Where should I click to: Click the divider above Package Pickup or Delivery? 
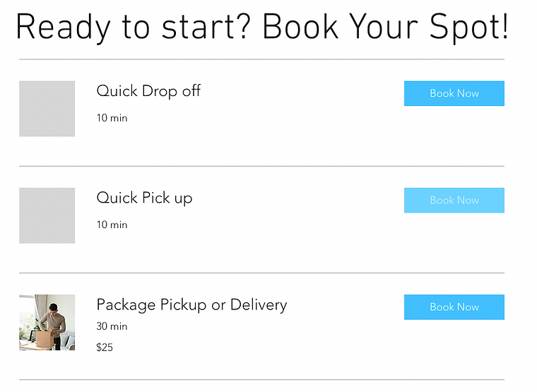(x=261, y=273)
